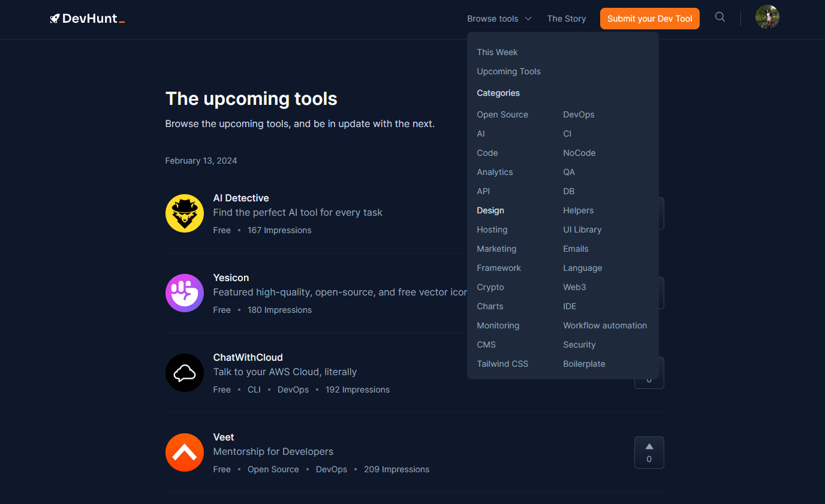This screenshot has width=825, height=504.
Task: Open the user profile avatar
Action: [767, 17]
